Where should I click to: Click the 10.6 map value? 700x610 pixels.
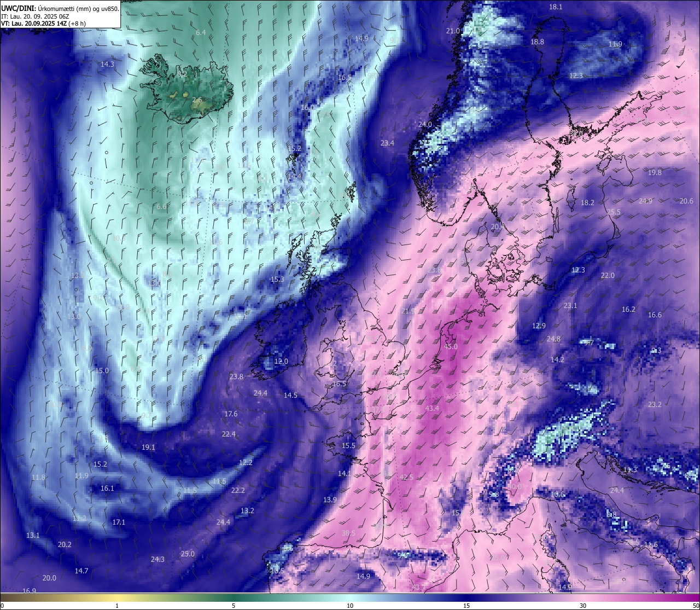pyautogui.click(x=557, y=494)
